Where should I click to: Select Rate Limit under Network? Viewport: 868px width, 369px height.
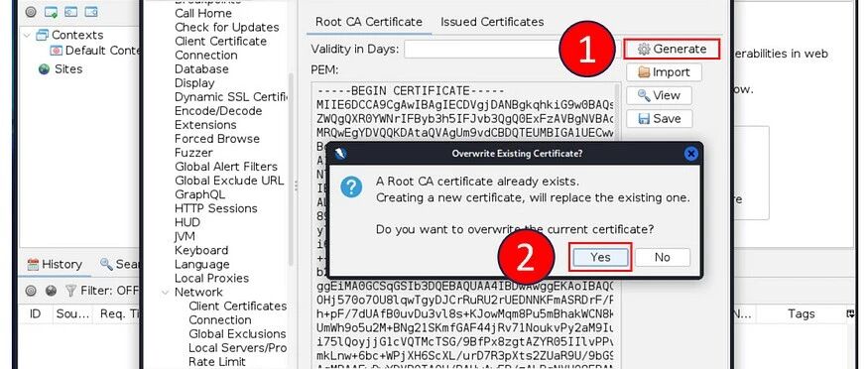point(216,361)
